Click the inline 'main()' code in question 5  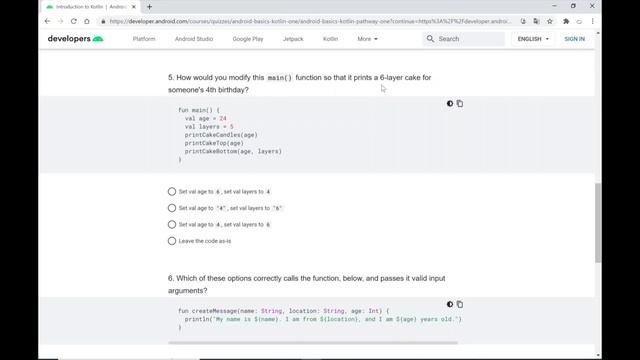pyautogui.click(x=280, y=78)
